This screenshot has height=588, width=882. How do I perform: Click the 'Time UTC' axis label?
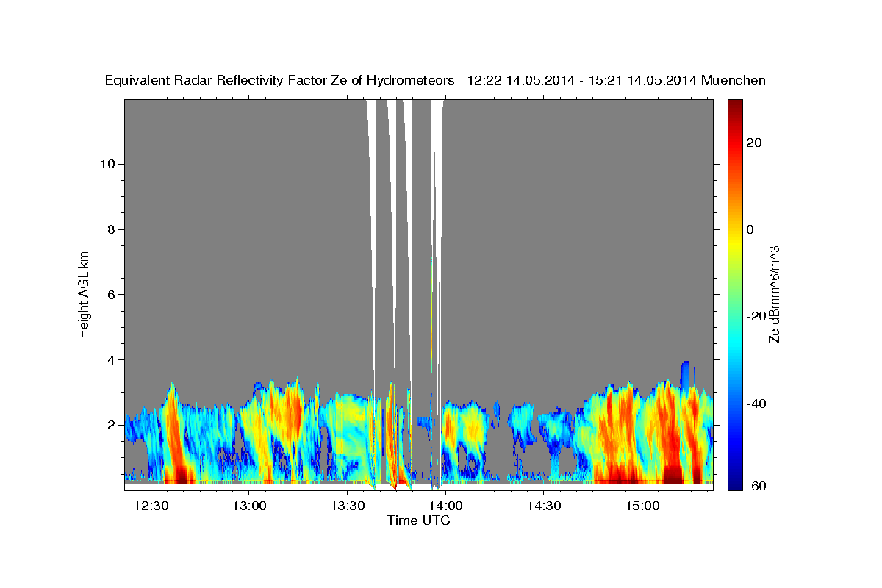click(418, 520)
